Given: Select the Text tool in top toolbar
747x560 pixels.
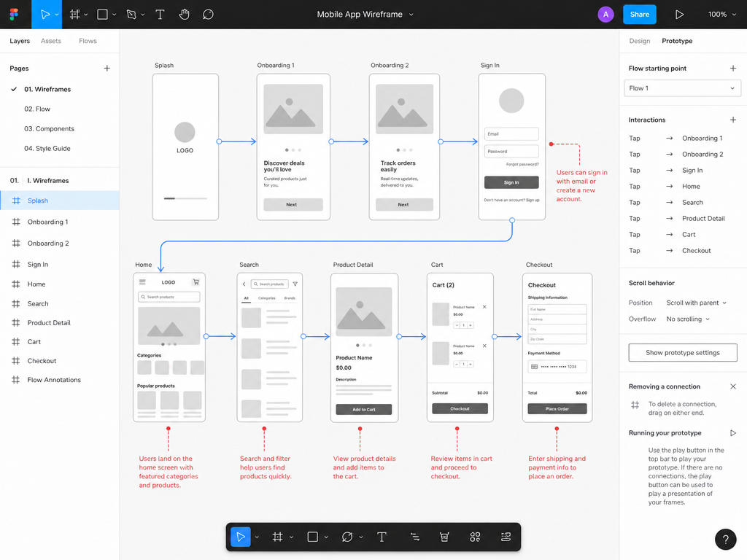Looking at the screenshot, I should [x=160, y=15].
